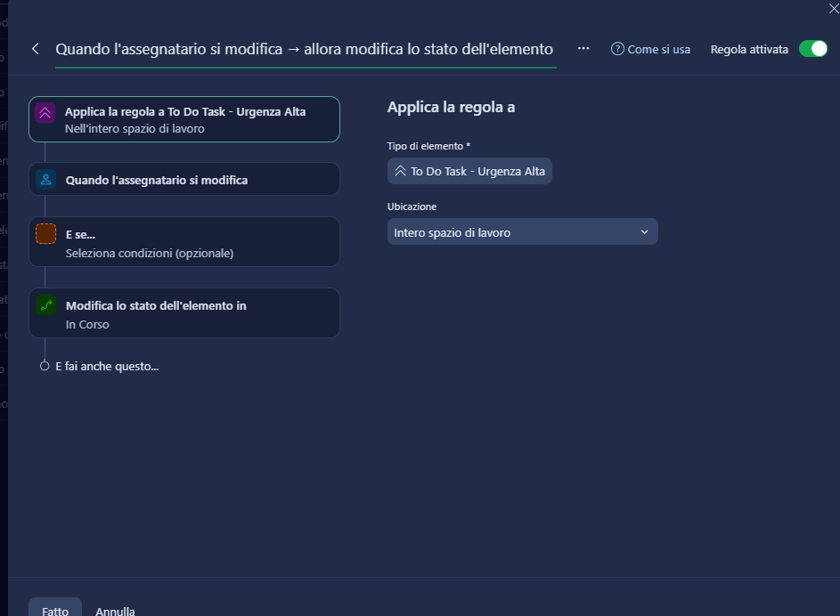Disable the Regola attivata toggle

tap(812, 49)
